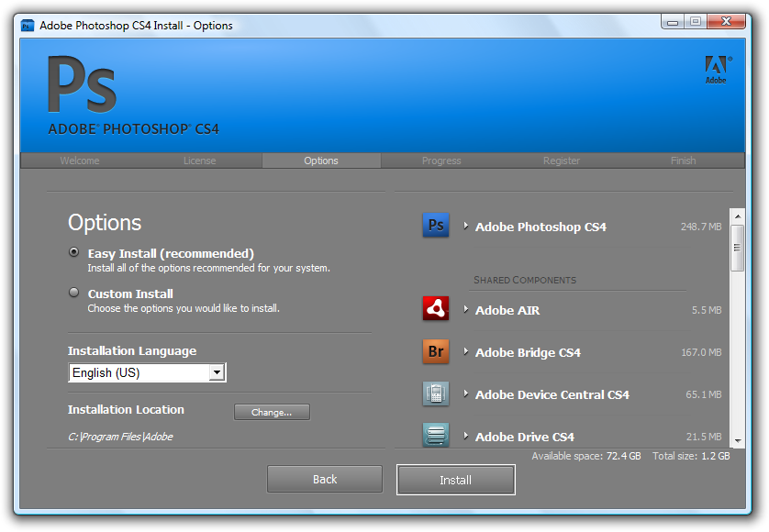Image resolution: width=769 pixels, height=532 pixels.
Task: Click the Shared Components heading
Action: [525, 280]
